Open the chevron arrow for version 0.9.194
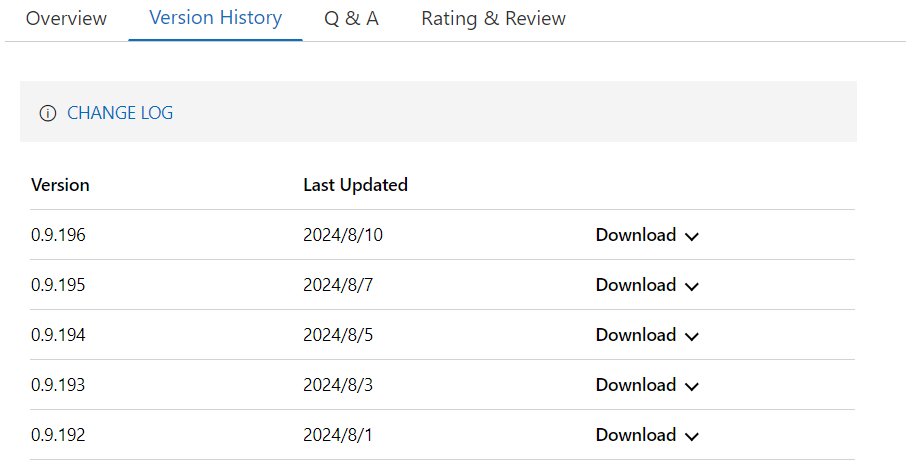 click(691, 337)
